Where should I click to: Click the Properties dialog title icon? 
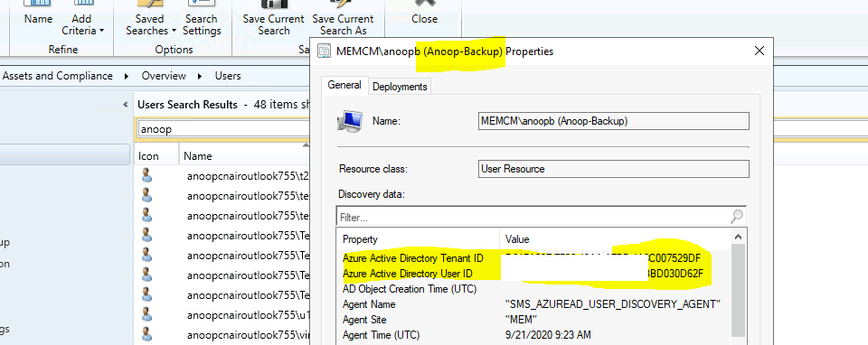[325, 51]
